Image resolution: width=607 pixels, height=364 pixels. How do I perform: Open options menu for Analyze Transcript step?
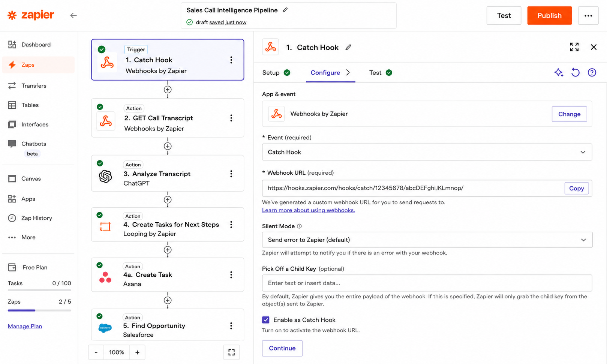(231, 174)
